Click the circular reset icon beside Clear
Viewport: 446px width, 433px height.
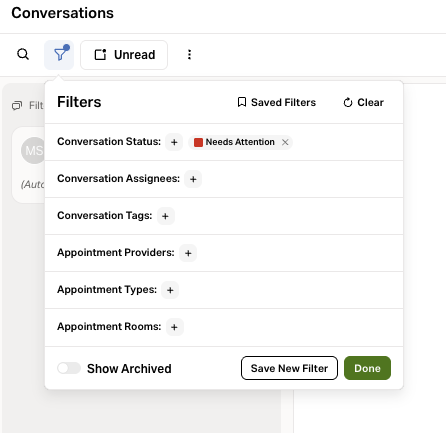[x=348, y=102]
